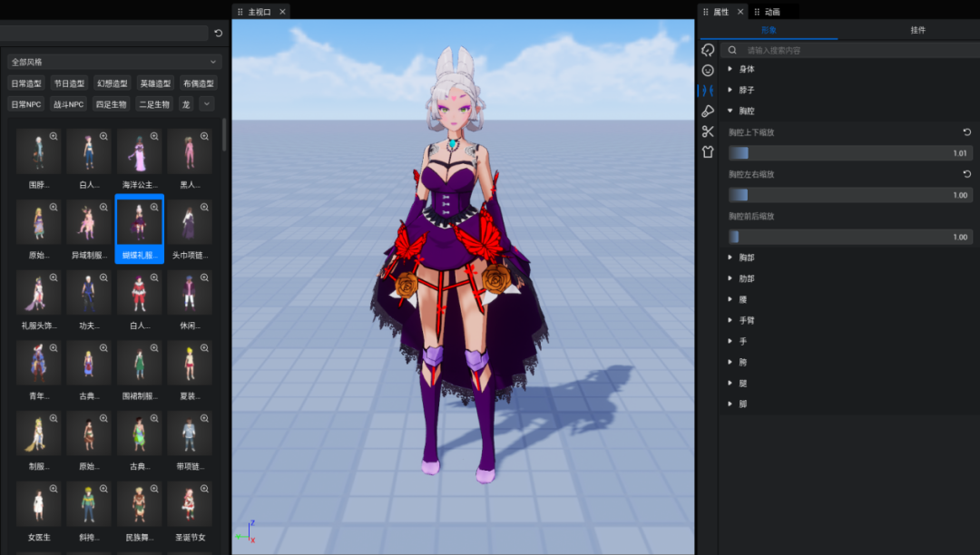Click the character list scrollbar

pos(224,133)
